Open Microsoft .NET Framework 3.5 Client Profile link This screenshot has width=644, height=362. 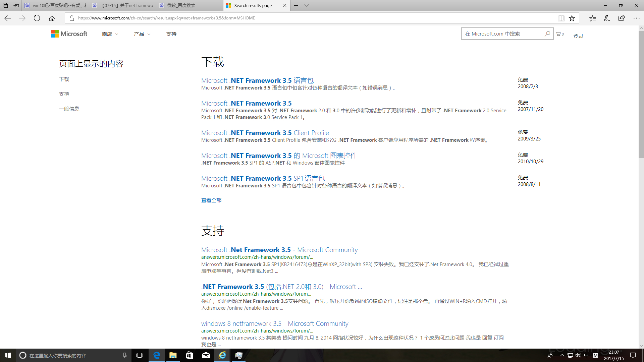point(265,133)
